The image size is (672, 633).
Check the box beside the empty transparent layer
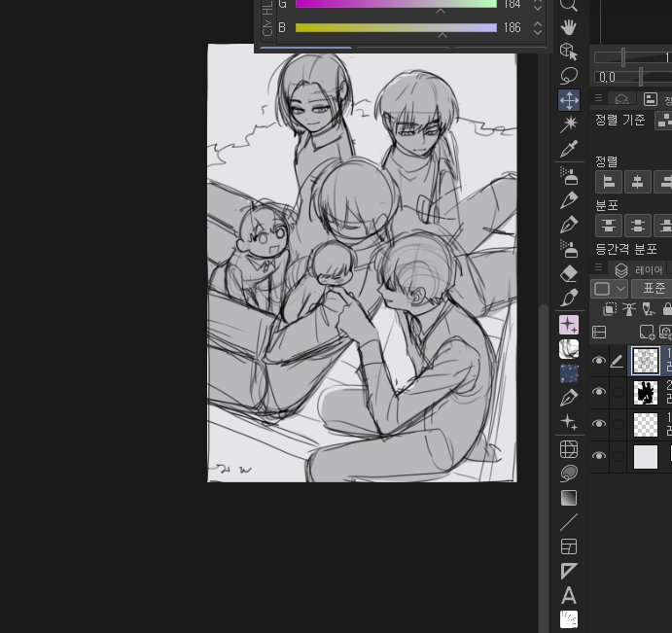[x=618, y=424]
